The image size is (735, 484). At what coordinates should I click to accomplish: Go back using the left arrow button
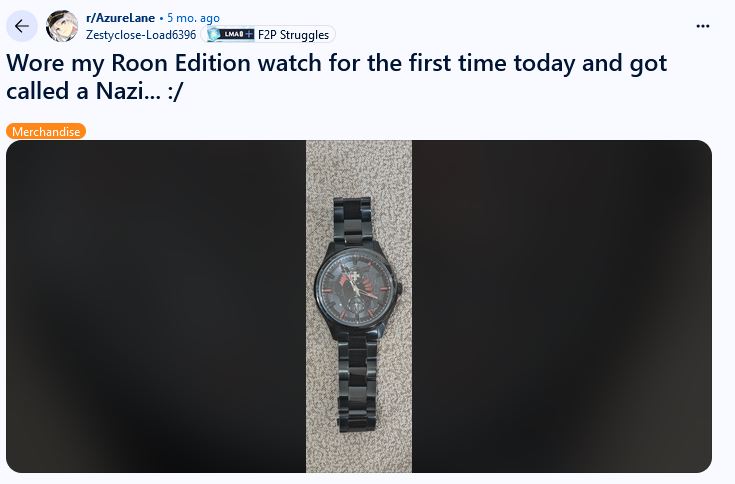tap(22, 26)
